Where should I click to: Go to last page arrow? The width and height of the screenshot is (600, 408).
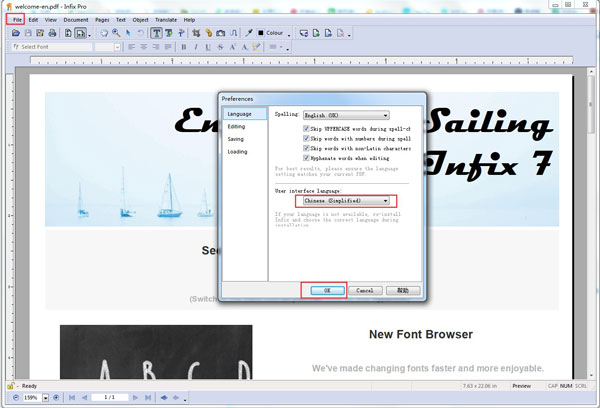(x=148, y=398)
